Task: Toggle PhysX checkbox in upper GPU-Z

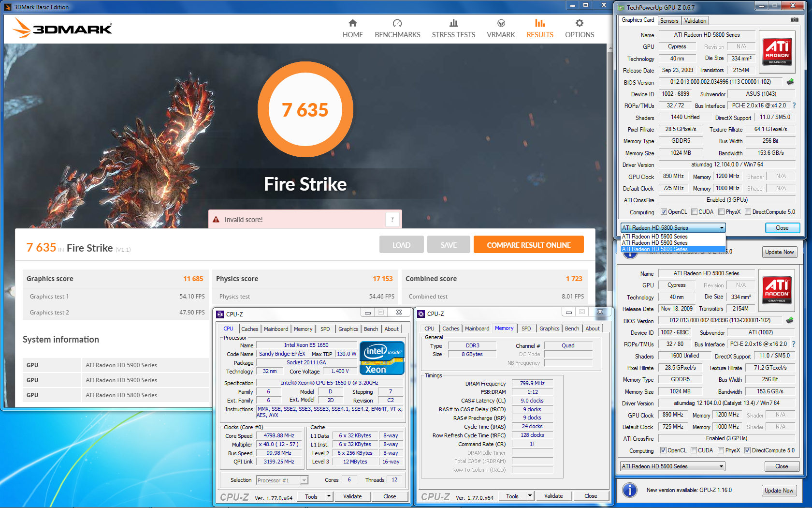Action: point(721,212)
